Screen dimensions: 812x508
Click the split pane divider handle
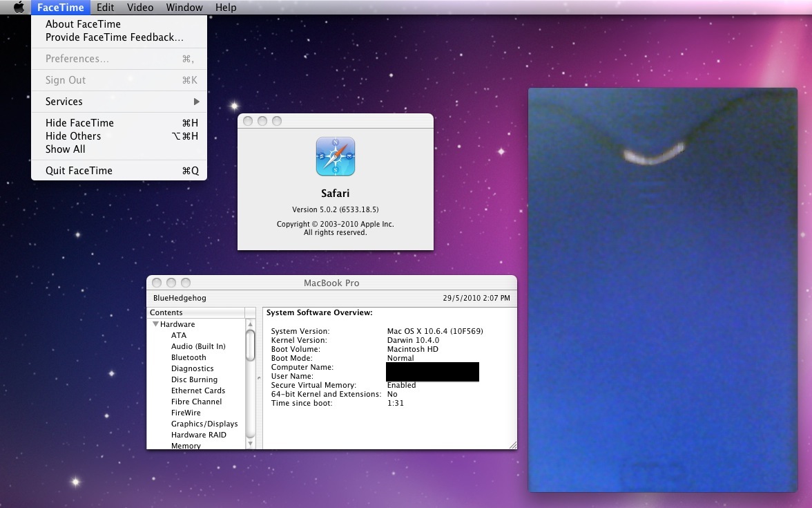[x=259, y=379]
